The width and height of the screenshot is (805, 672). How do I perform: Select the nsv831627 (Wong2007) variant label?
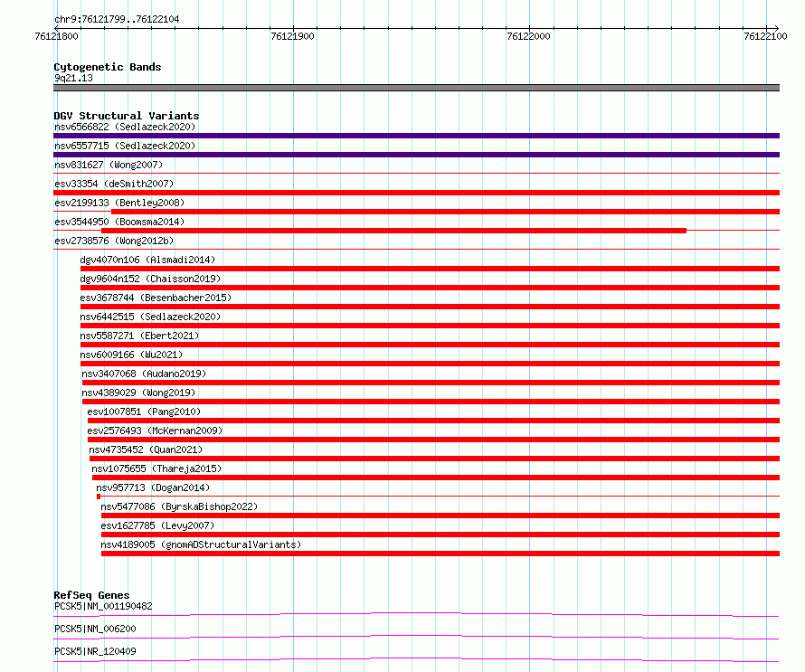(x=109, y=165)
